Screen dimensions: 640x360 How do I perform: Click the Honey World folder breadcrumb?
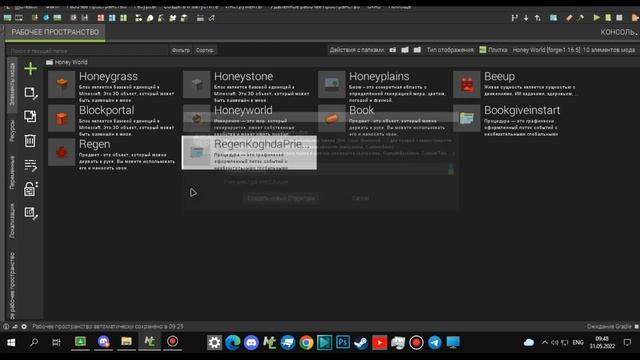(x=67, y=62)
